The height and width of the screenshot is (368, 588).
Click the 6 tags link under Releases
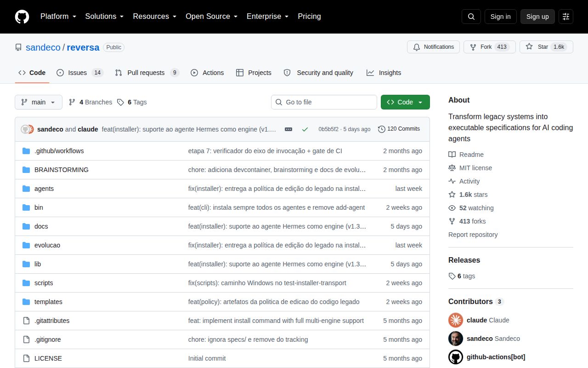[462, 276]
